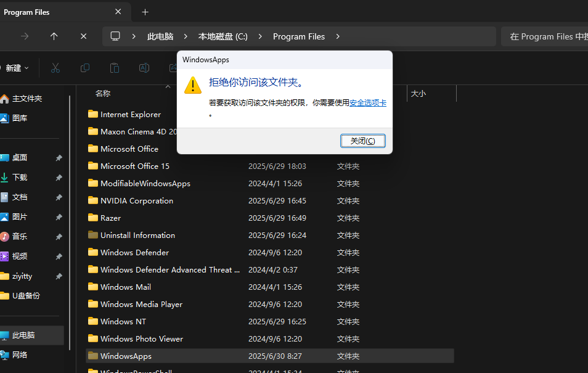Go up one folder level arrow
Viewport: 588px width, 373px height.
(x=54, y=36)
